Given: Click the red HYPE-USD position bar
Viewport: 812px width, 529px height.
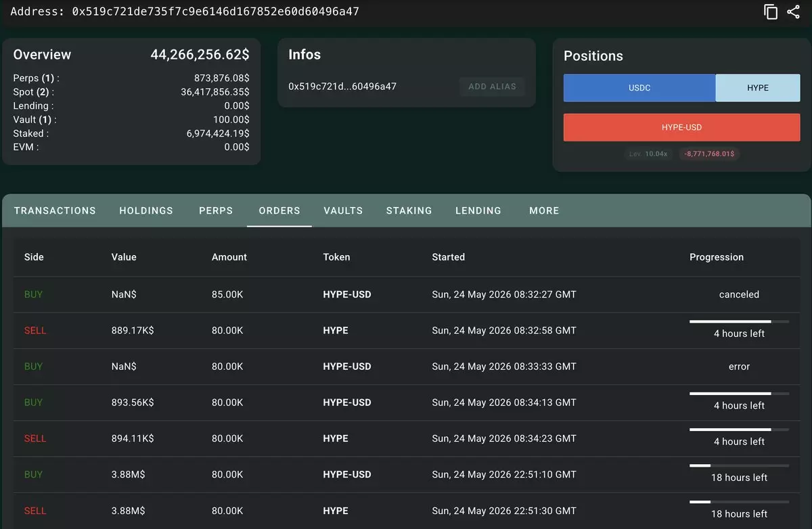Looking at the screenshot, I should click(682, 127).
